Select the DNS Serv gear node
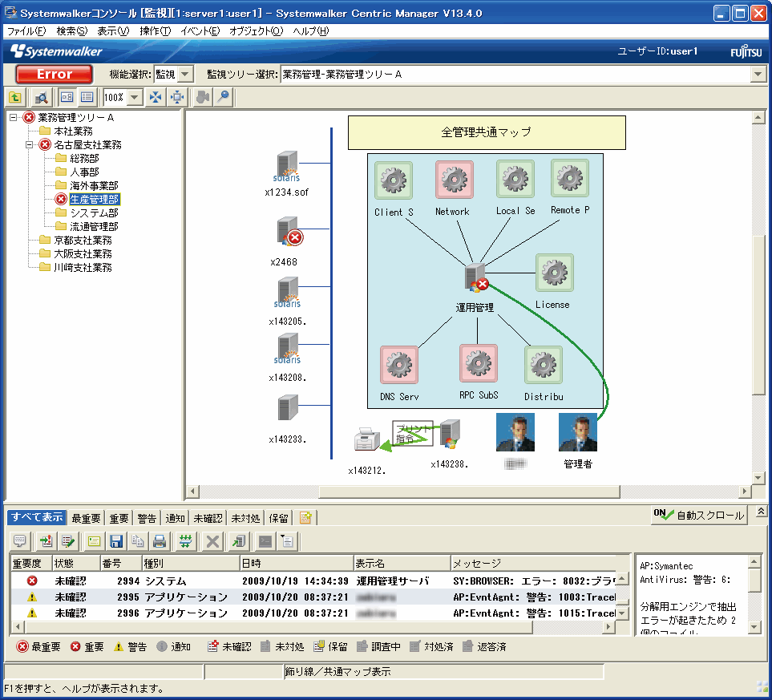 [x=399, y=365]
